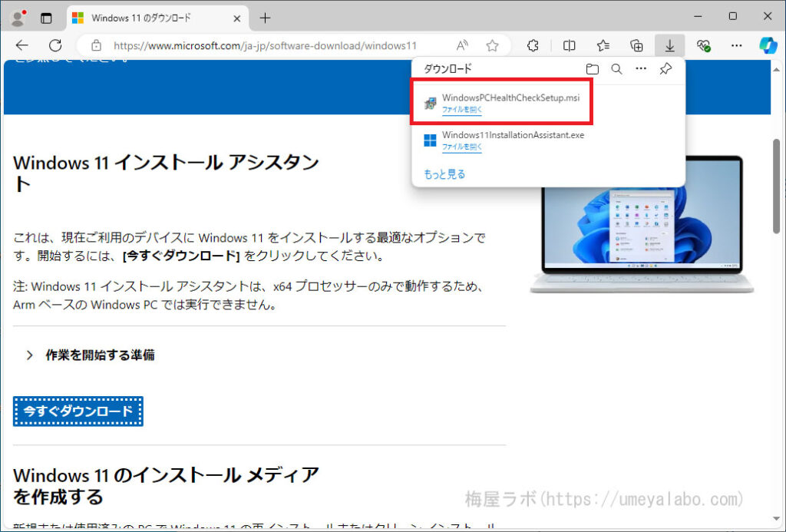Image resolution: width=786 pixels, height=532 pixels.
Task: Open file link under Windows11InstallationAssistant.exe
Action: tap(461, 147)
